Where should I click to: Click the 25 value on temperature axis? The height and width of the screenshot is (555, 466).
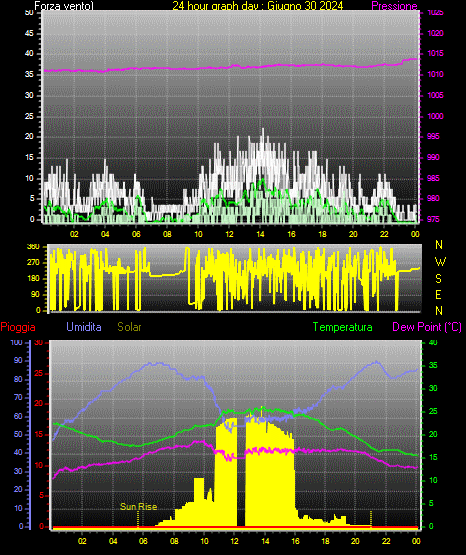pos(433,411)
